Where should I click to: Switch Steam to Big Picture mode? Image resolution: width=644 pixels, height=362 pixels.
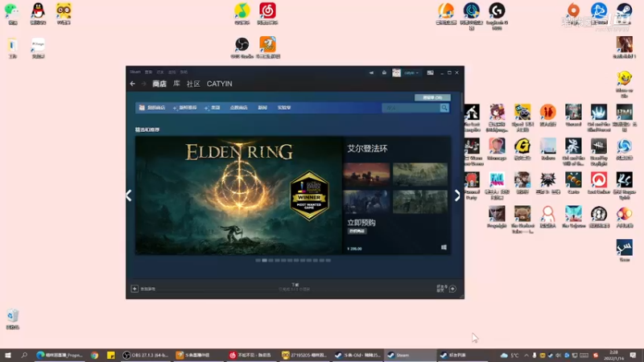(x=430, y=72)
